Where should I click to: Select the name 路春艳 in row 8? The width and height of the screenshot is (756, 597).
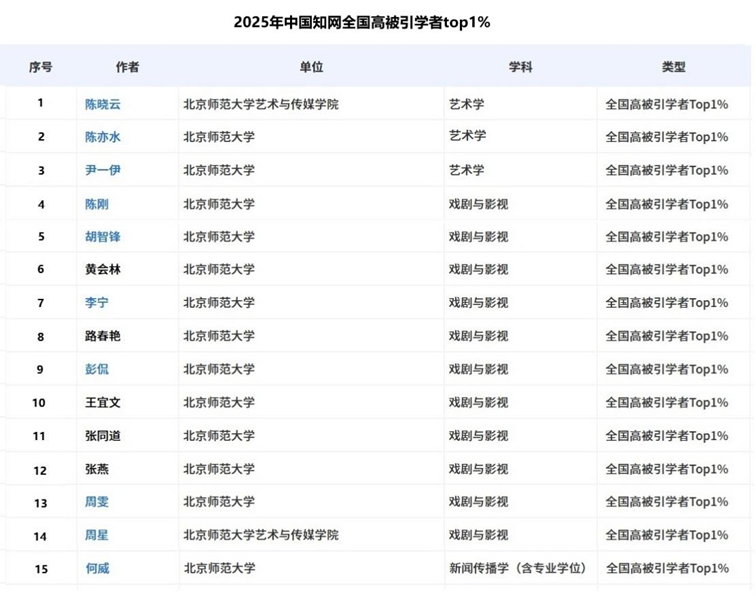(x=103, y=336)
